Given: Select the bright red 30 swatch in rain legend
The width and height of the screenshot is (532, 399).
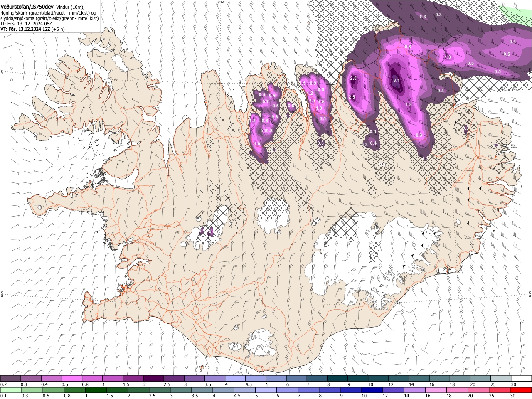Looking at the screenshot, I should tap(521, 390).
